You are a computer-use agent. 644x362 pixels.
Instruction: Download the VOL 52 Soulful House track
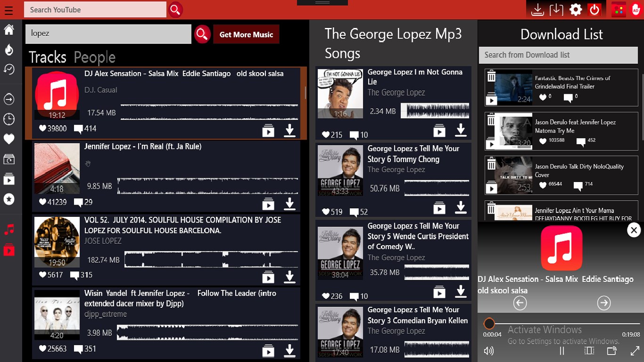289,277
